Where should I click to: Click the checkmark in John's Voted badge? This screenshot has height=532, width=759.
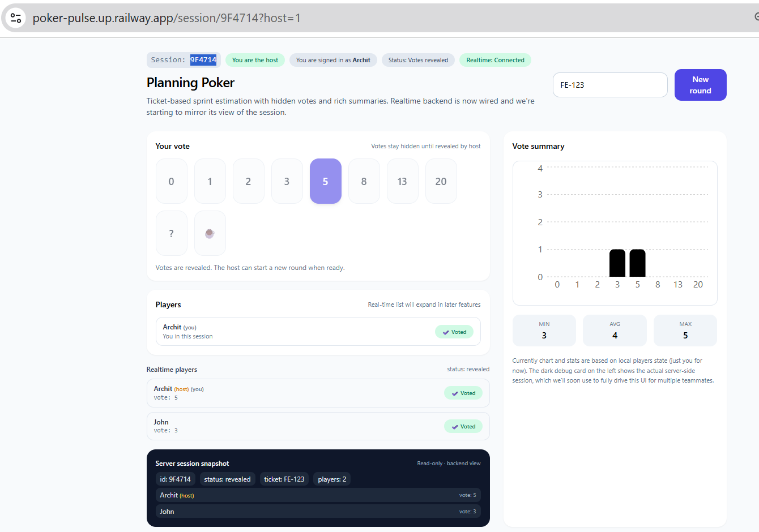click(455, 427)
